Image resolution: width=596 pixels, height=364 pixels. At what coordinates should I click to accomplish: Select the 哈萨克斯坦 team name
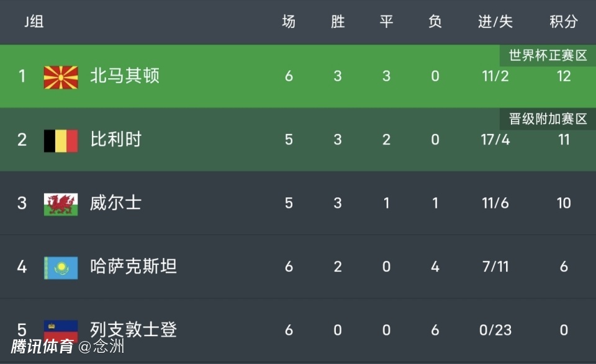(x=133, y=267)
